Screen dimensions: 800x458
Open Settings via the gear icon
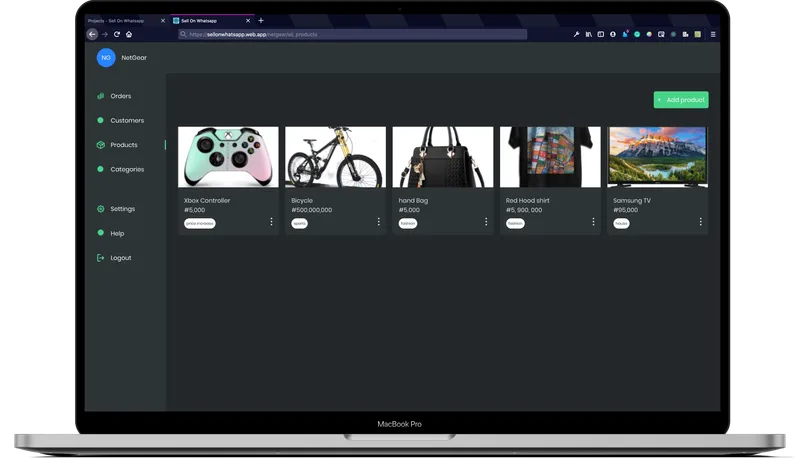[x=100, y=209]
